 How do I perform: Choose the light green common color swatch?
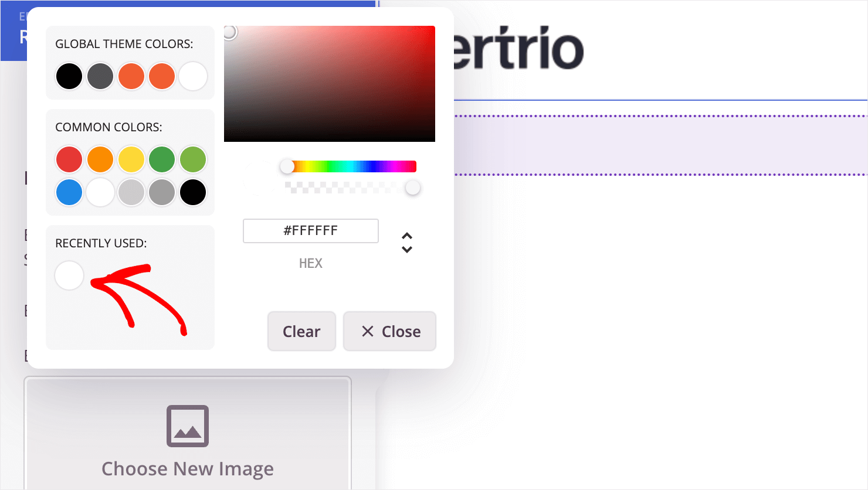(x=193, y=159)
